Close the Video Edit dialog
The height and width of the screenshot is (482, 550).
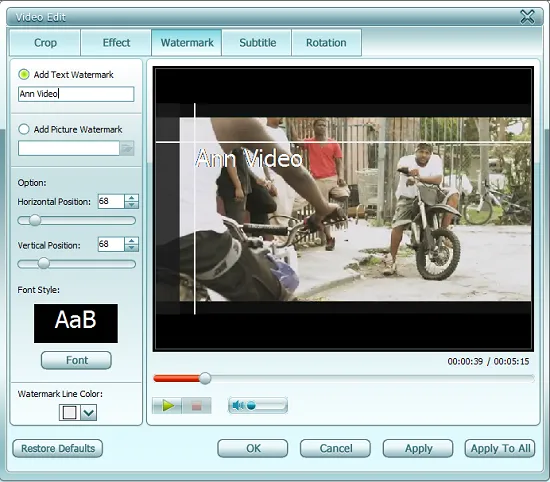[x=527, y=17]
